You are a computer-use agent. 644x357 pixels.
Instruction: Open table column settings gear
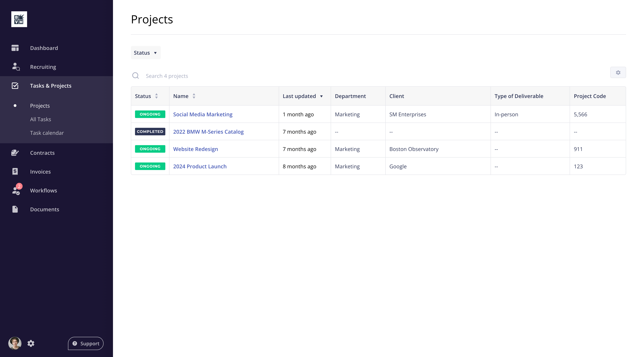tap(618, 73)
